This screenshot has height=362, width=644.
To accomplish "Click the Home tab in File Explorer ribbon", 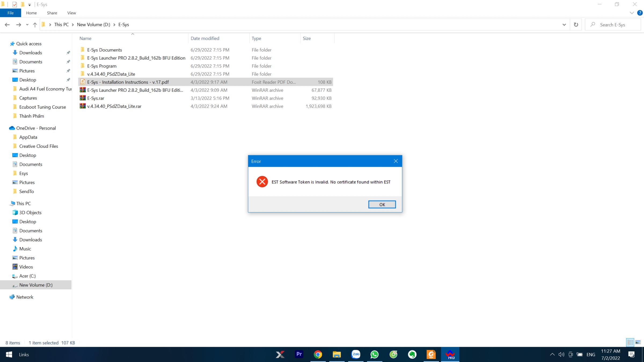I will tap(31, 13).
